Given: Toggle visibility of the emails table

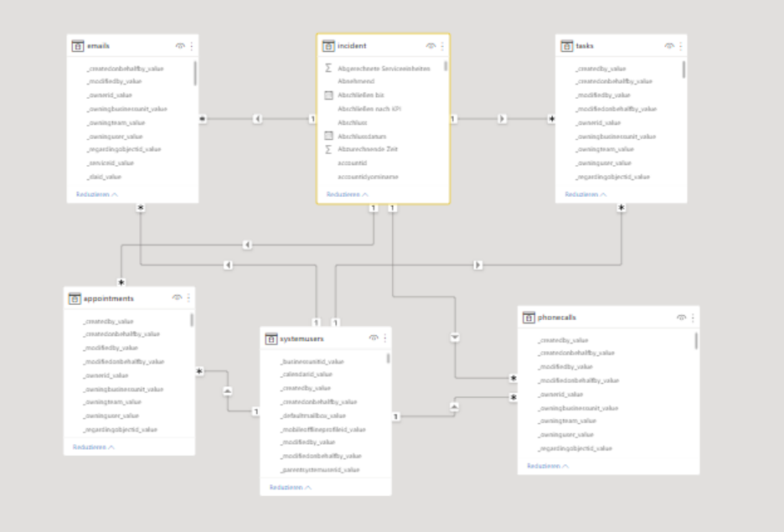Looking at the screenshot, I should point(180,46).
